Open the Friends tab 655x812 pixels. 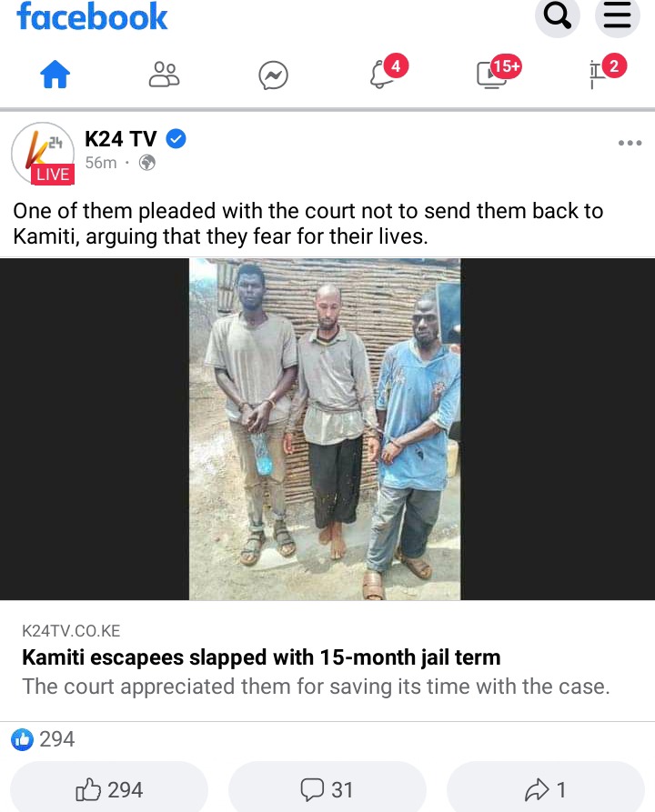tap(165, 75)
